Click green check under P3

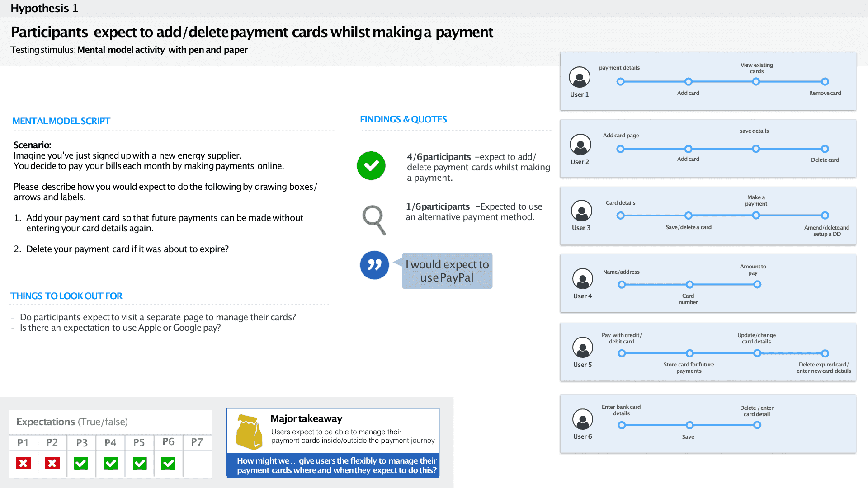[x=81, y=463]
